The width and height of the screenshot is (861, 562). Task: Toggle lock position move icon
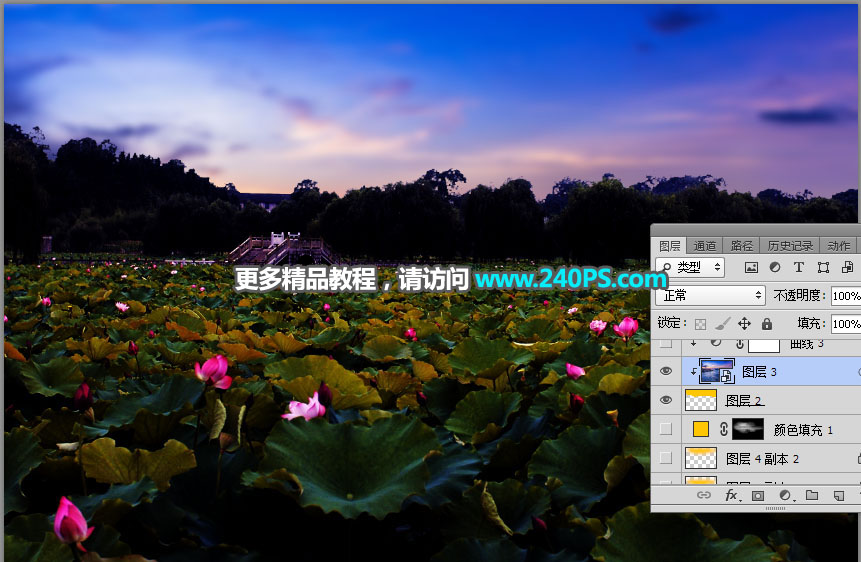point(744,324)
